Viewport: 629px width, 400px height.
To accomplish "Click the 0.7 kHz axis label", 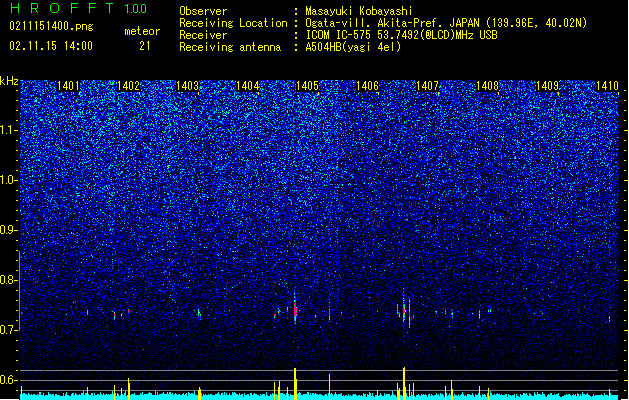I will point(9,330).
